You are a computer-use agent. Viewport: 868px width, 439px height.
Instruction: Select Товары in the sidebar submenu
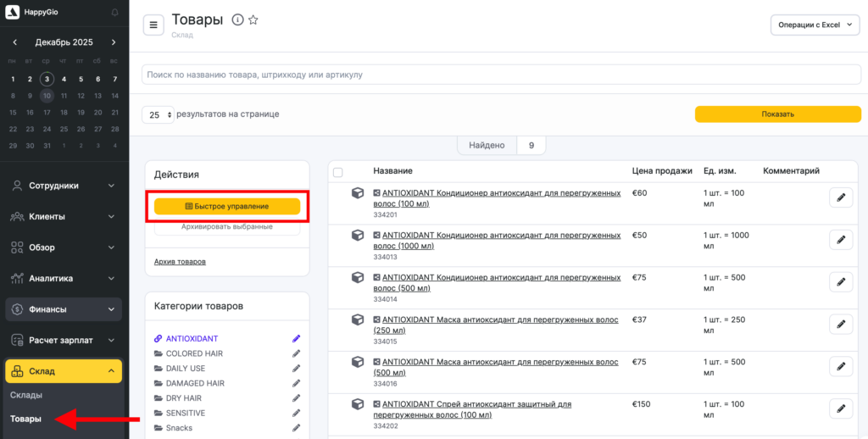click(x=25, y=419)
